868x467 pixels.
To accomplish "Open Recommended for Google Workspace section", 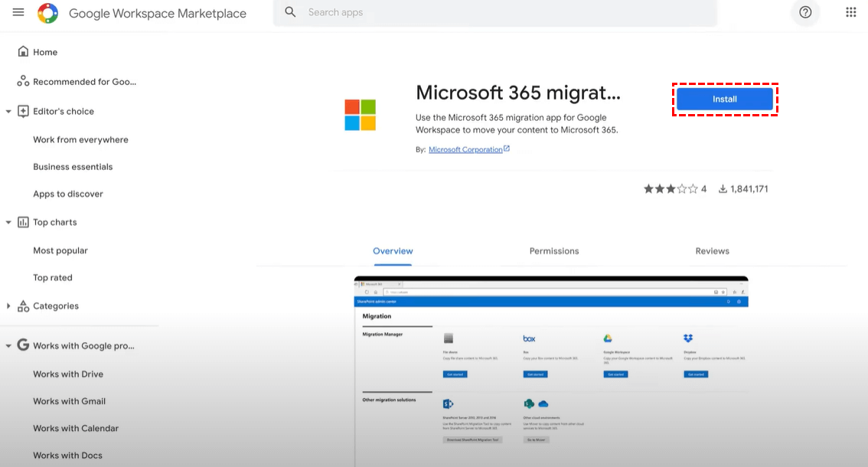I will (84, 82).
